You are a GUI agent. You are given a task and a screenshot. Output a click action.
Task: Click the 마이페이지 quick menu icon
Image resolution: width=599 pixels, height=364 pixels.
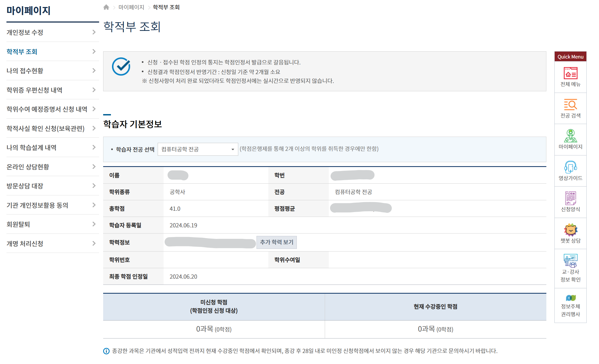tap(570, 136)
